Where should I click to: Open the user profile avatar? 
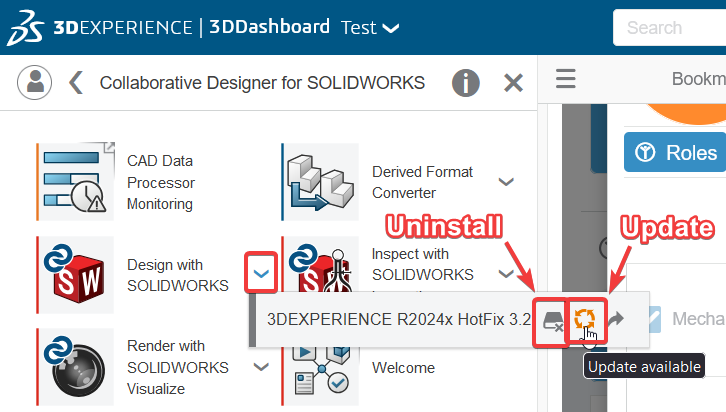click(34, 82)
